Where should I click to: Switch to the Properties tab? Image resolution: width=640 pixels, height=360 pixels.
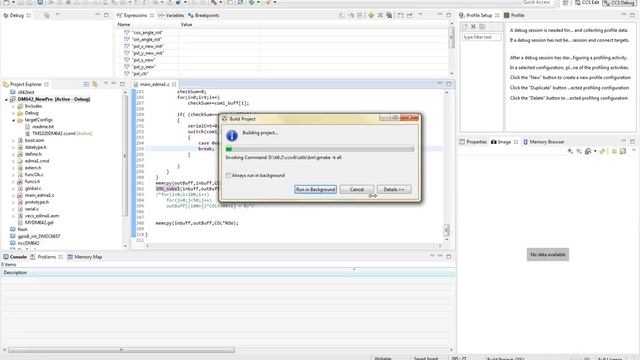(x=473, y=142)
